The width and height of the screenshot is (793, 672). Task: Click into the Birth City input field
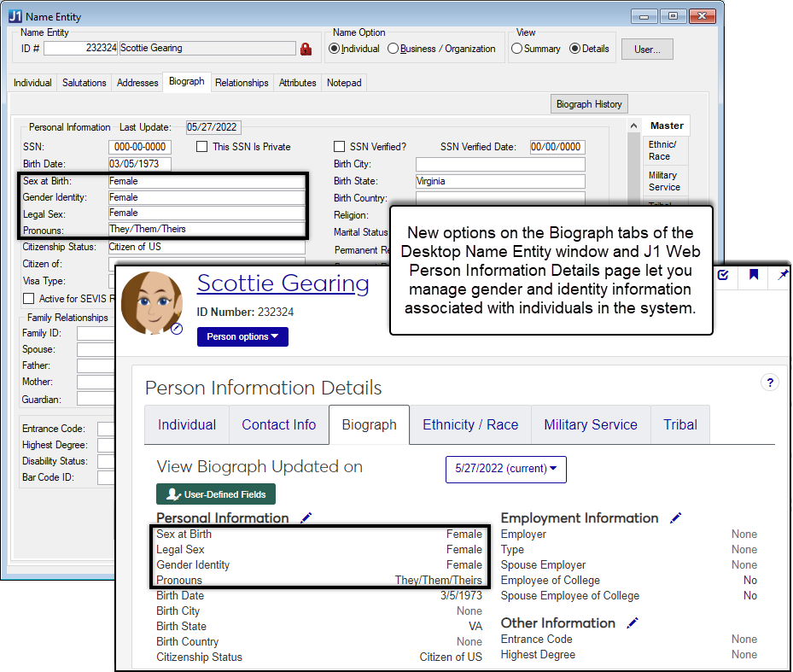tap(500, 164)
